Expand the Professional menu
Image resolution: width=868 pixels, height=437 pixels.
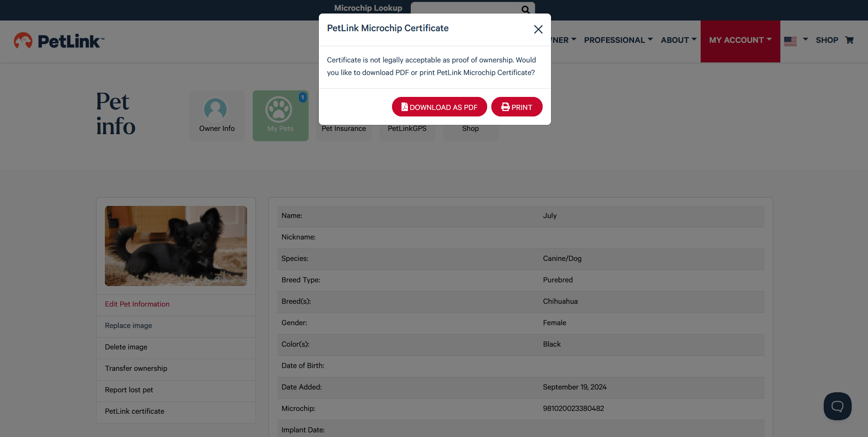pyautogui.click(x=618, y=40)
